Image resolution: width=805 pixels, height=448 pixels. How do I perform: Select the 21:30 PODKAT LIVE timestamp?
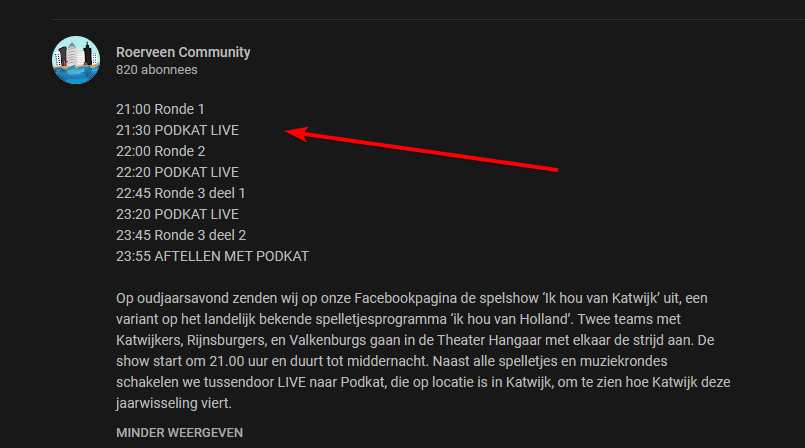click(x=177, y=130)
